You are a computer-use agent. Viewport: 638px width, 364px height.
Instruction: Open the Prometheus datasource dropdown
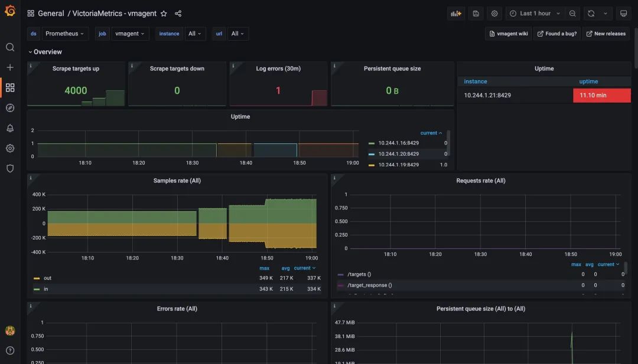coord(65,34)
